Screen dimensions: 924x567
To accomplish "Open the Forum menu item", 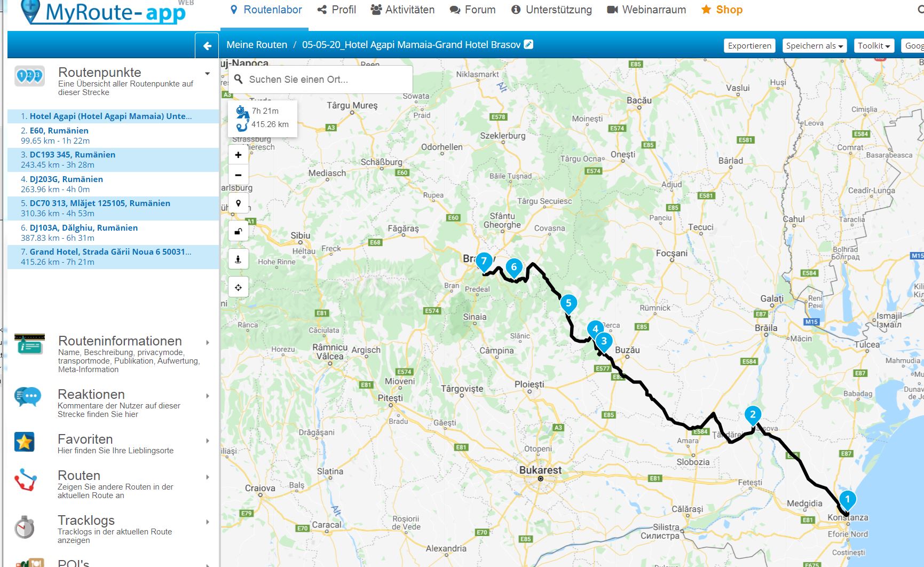I will pyautogui.click(x=472, y=10).
